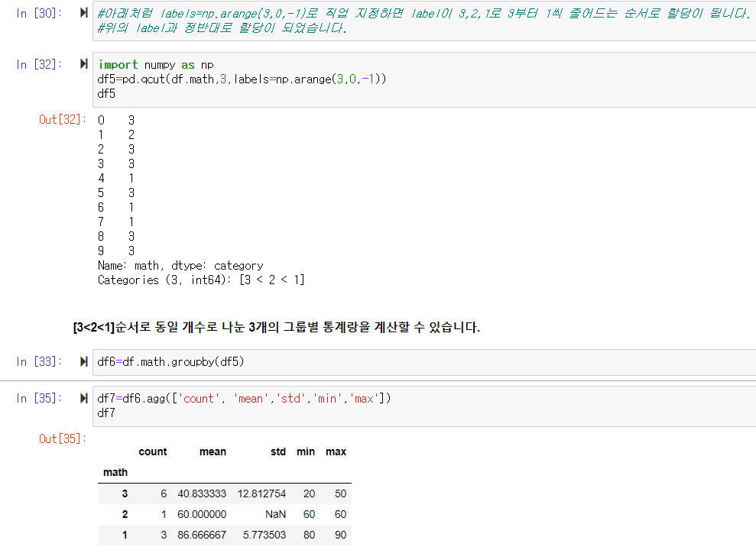Click the std value 12.812754
Viewport: 756px width, 550px height.
pyautogui.click(x=261, y=493)
